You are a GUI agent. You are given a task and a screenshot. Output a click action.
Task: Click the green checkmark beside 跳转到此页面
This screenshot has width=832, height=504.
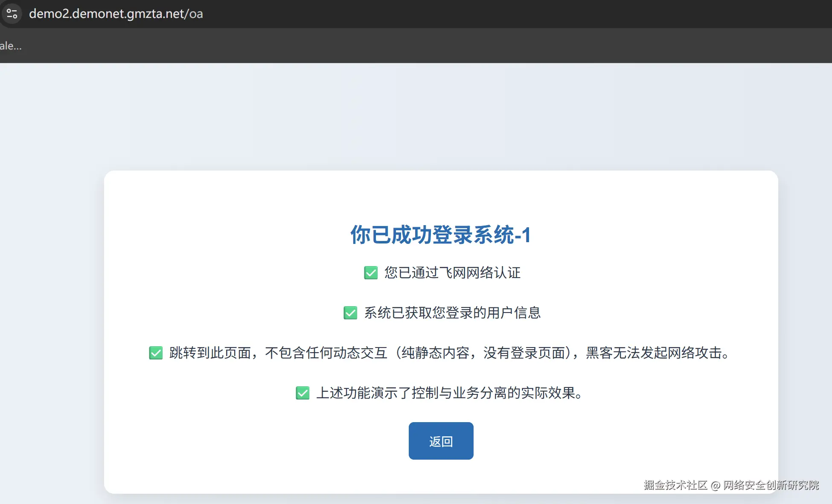[156, 353]
